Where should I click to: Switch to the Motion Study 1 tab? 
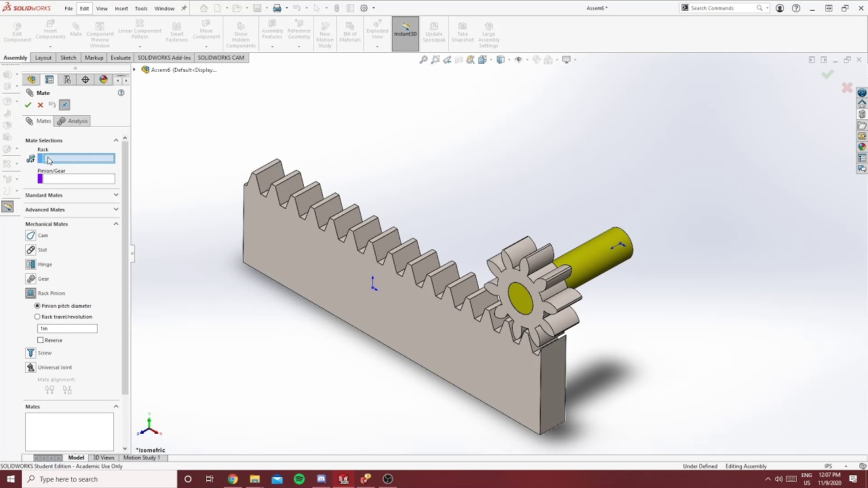(x=142, y=457)
